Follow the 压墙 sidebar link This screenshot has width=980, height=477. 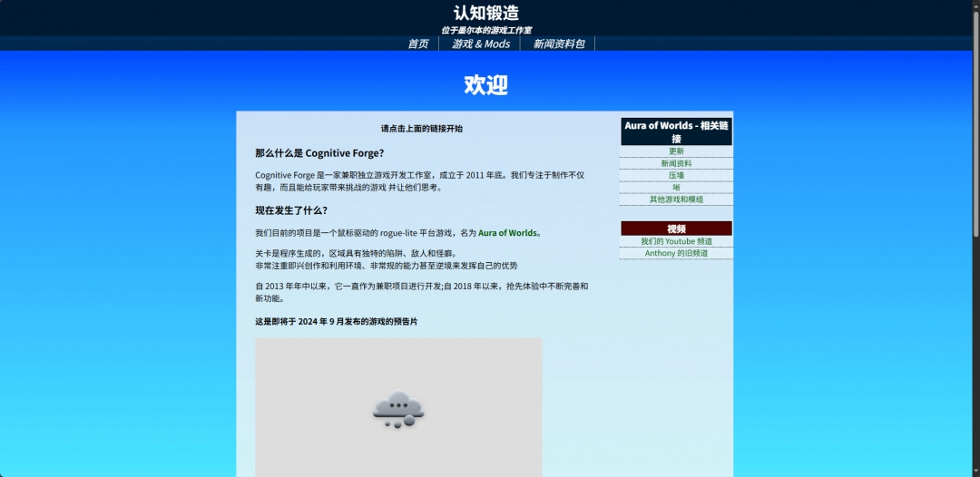[x=676, y=175]
